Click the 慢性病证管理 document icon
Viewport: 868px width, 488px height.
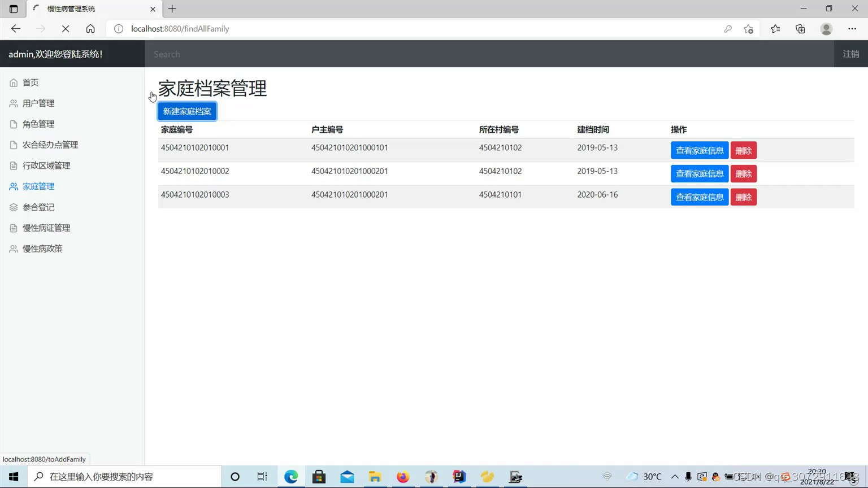(14, 228)
